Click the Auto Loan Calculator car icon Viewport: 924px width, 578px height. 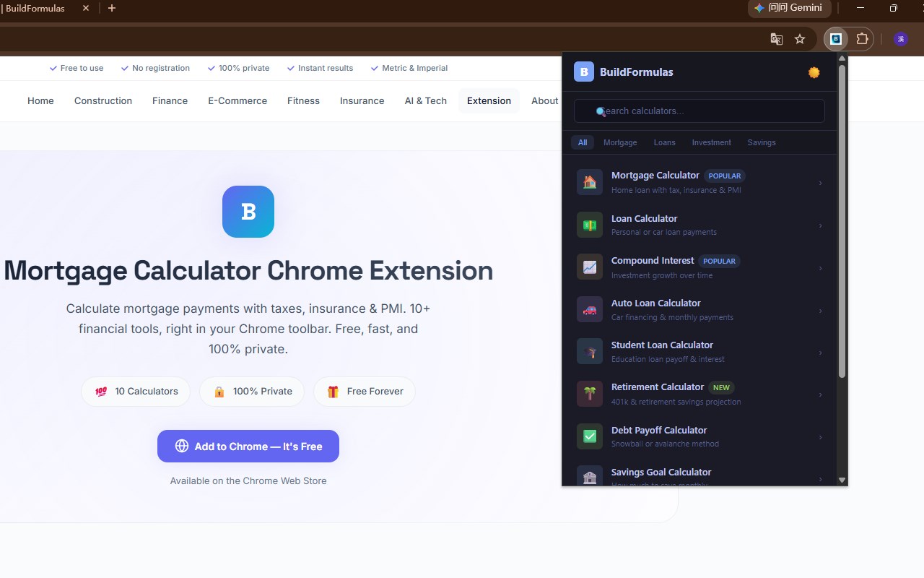pyautogui.click(x=590, y=309)
